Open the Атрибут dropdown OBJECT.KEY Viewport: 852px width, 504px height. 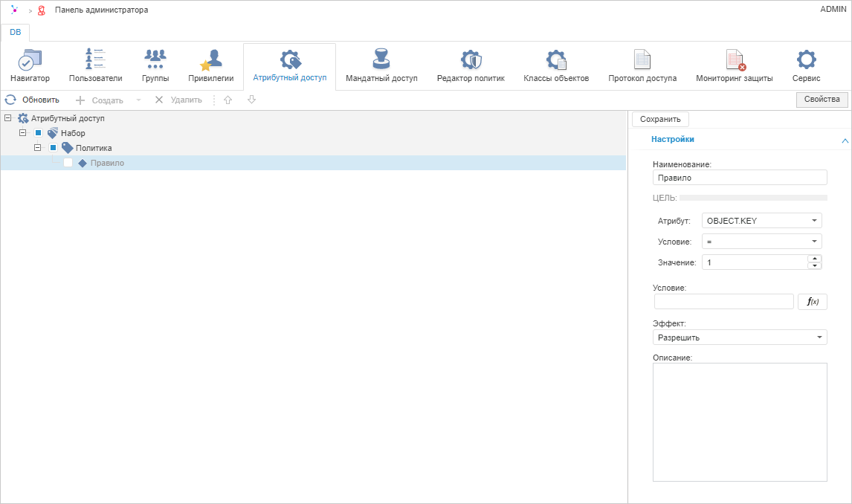coord(761,221)
